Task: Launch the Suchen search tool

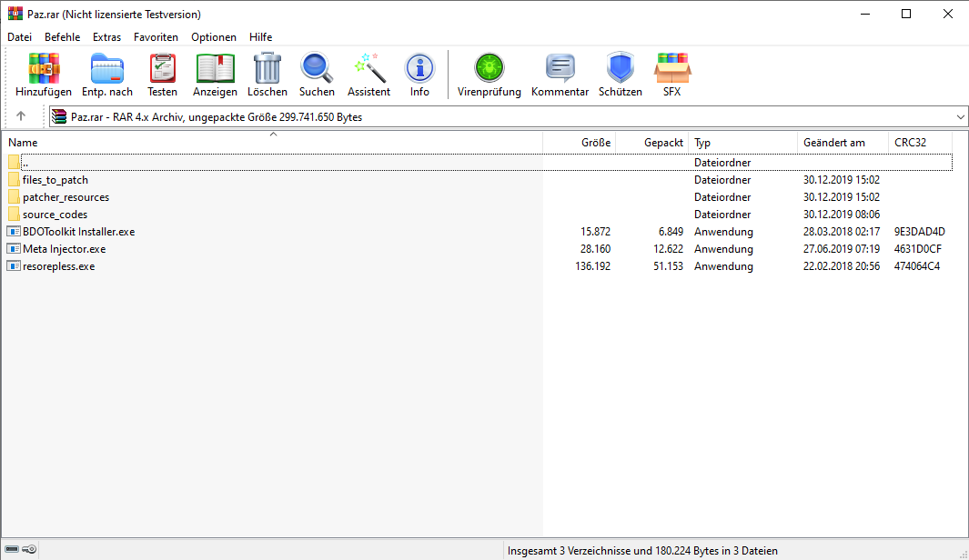Action: pyautogui.click(x=317, y=75)
